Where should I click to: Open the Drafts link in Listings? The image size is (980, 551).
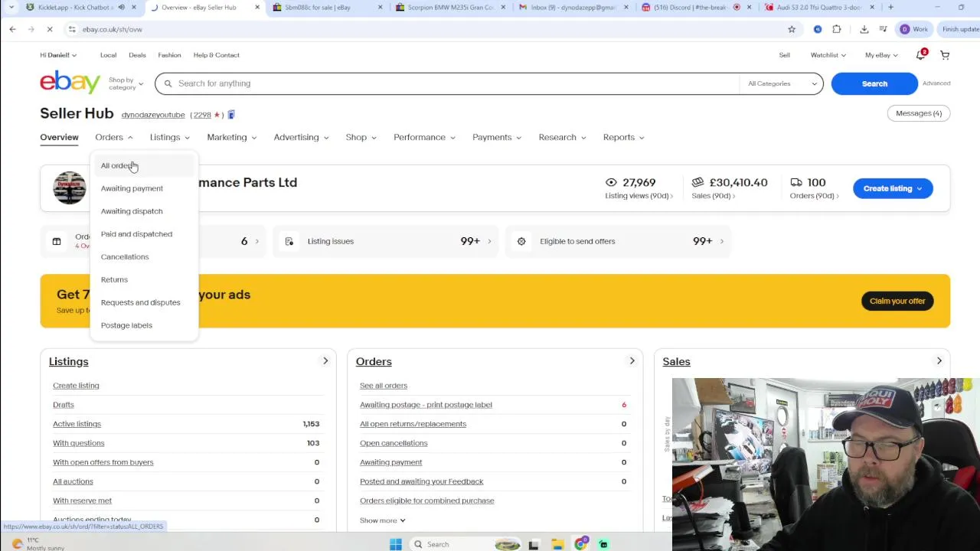(x=64, y=405)
